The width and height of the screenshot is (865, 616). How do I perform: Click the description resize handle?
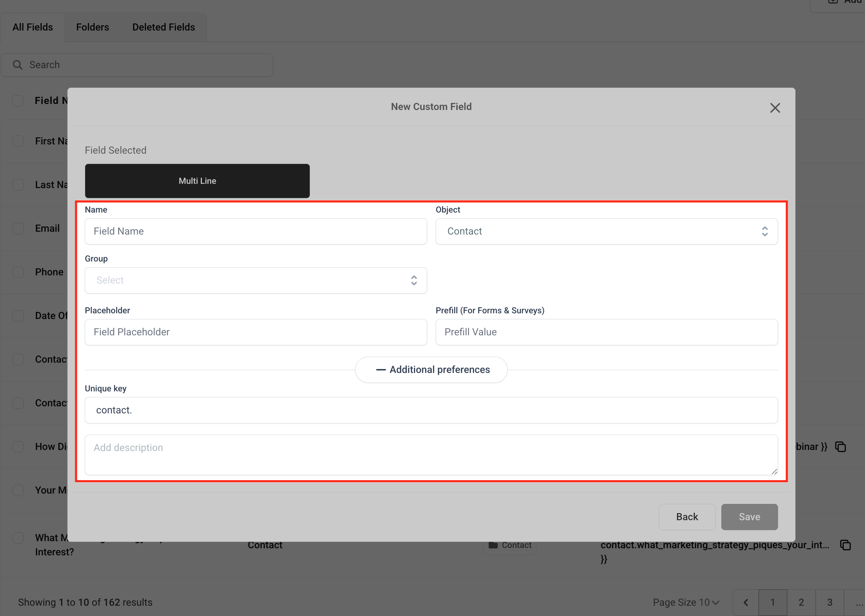pyautogui.click(x=774, y=471)
